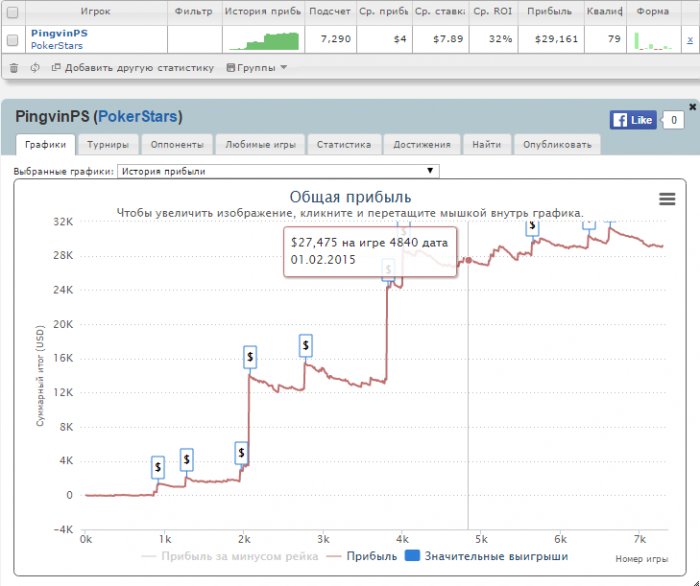Image resolution: width=700 pixels, height=586 pixels.
Task: Click the $ marker at 16K near 2k games
Action: click(x=250, y=357)
